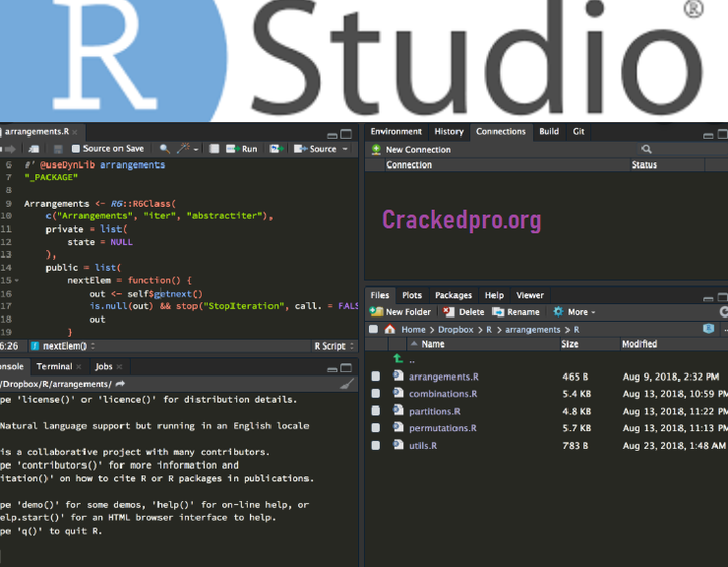Open the Viewer tab
728x567 pixels.
(529, 295)
